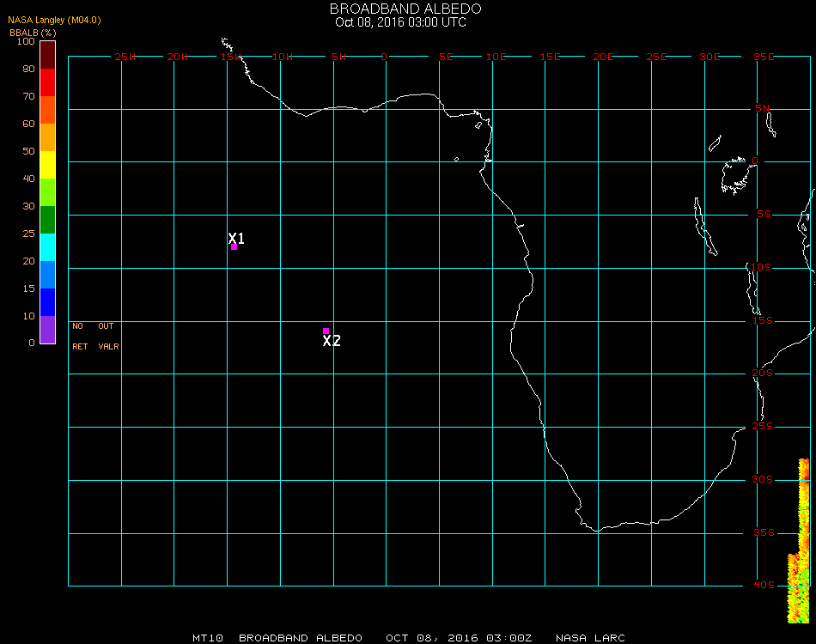
Task: Click the purple 0-10 colorbar segment
Action: pyautogui.click(x=47, y=330)
